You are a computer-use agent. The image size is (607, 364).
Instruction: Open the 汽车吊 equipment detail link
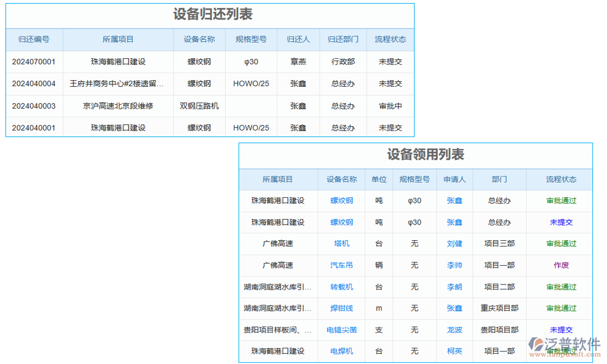[341, 265]
